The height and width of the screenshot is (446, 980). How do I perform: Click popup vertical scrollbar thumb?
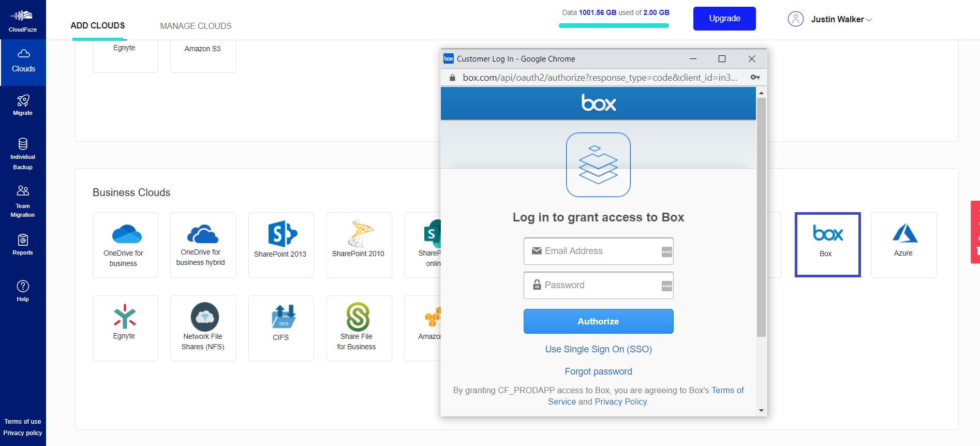(x=761, y=217)
